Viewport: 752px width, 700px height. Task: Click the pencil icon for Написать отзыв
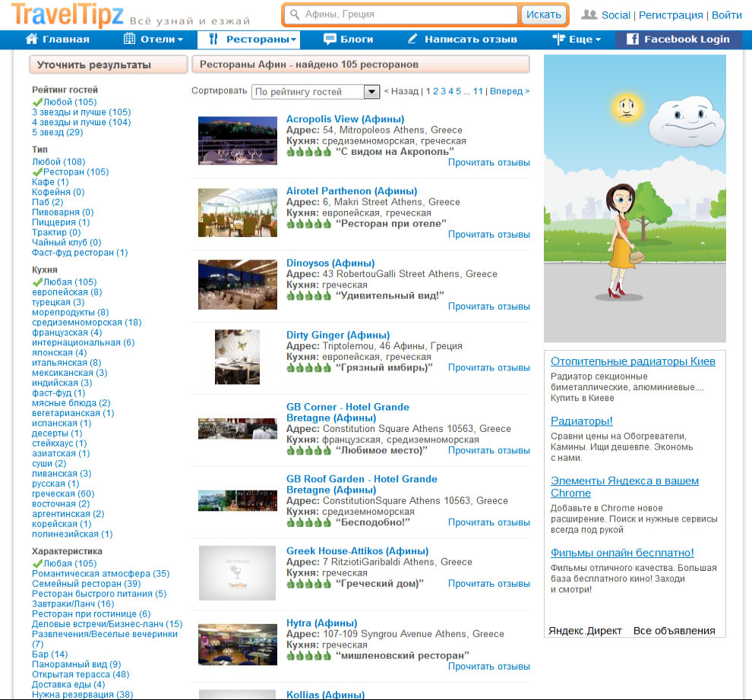coord(412,39)
